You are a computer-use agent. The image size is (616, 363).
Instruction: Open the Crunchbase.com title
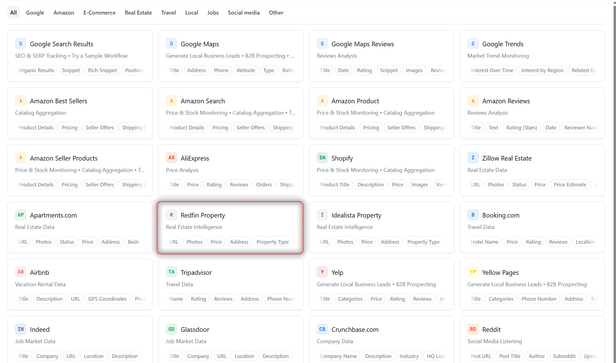pos(355,330)
